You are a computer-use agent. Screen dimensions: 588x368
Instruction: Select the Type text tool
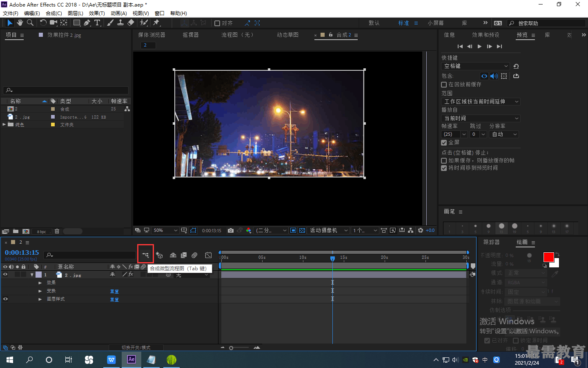tap(97, 23)
